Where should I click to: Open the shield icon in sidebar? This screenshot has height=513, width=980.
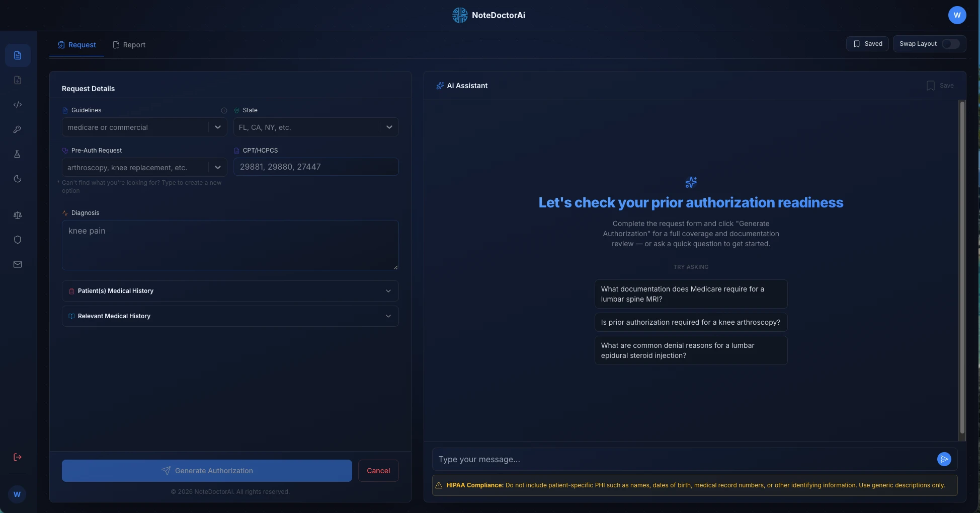18,240
